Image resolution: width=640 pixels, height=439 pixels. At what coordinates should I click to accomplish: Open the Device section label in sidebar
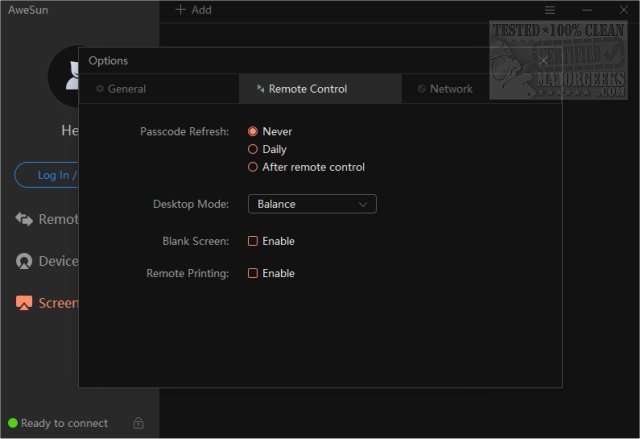pyautogui.click(x=58, y=261)
